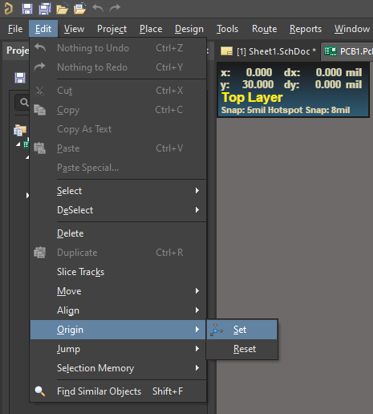Expand the Align submenu
The height and width of the screenshot is (414, 373).
pyautogui.click(x=118, y=310)
